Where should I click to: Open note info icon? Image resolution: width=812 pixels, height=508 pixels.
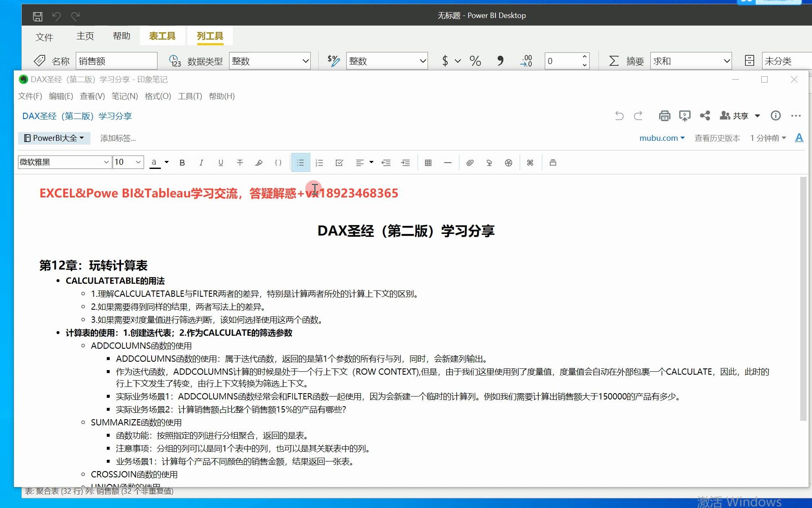[776, 116]
